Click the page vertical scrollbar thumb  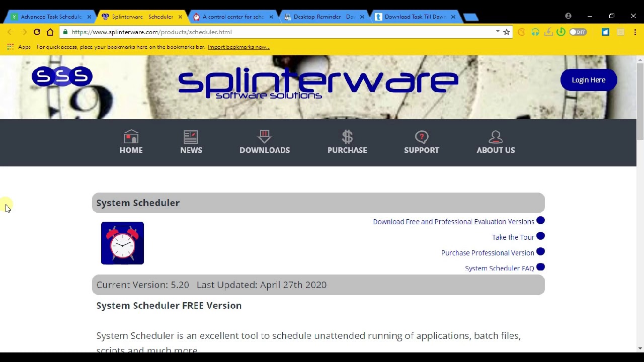640,101
